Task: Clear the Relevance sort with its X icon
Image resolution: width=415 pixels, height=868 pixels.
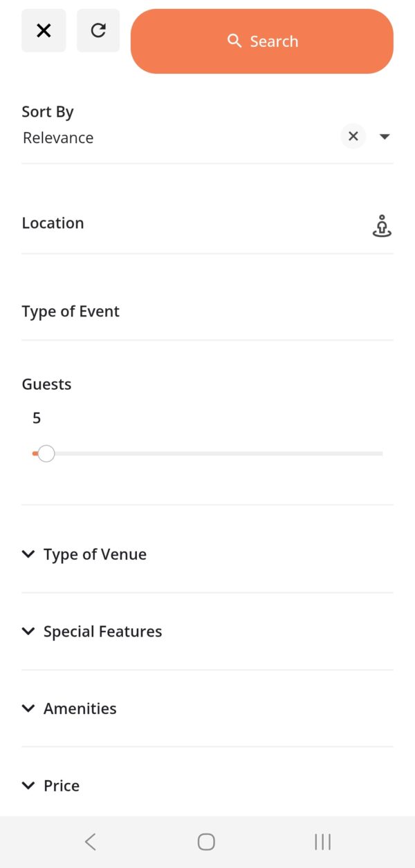Action: tap(353, 136)
